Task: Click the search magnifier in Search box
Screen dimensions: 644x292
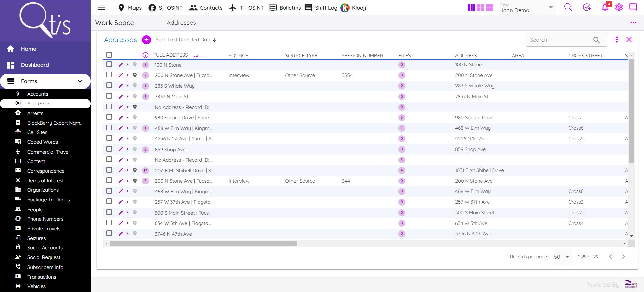Action: click(x=596, y=40)
